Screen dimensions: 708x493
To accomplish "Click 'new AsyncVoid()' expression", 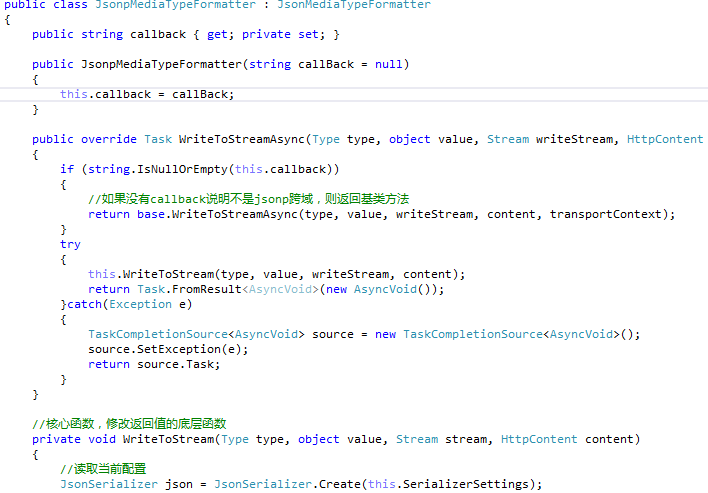I will pos(381,289).
